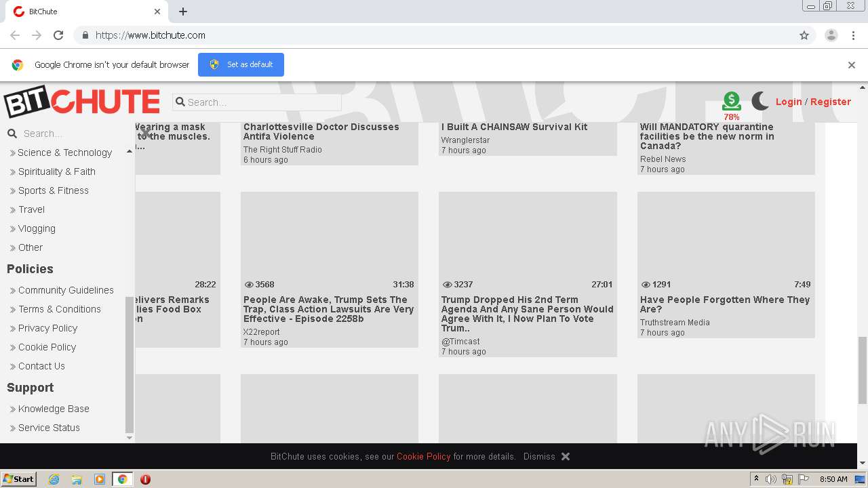The image size is (868, 488).
Task: Open Trump Dropped His 2nd Term Agenda thumbnail
Action: pos(528,242)
